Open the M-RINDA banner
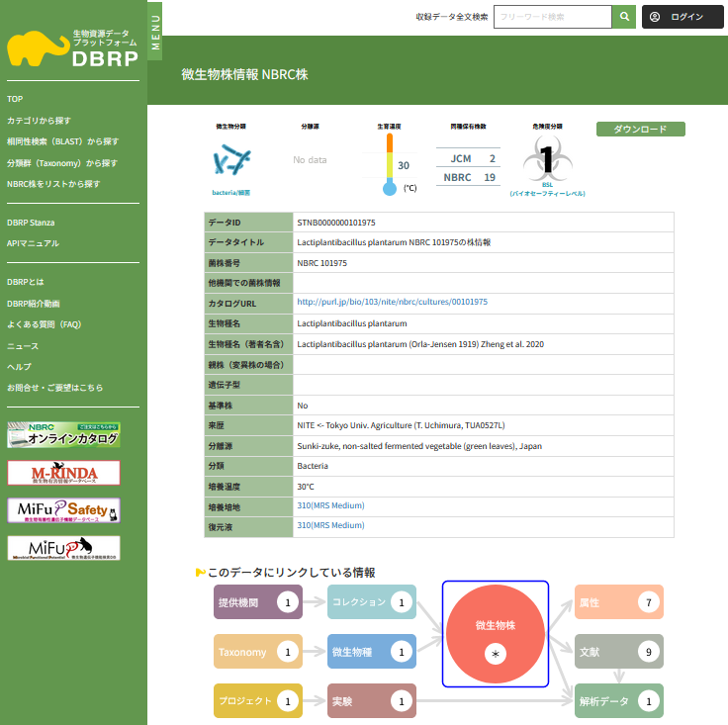 click(x=63, y=473)
